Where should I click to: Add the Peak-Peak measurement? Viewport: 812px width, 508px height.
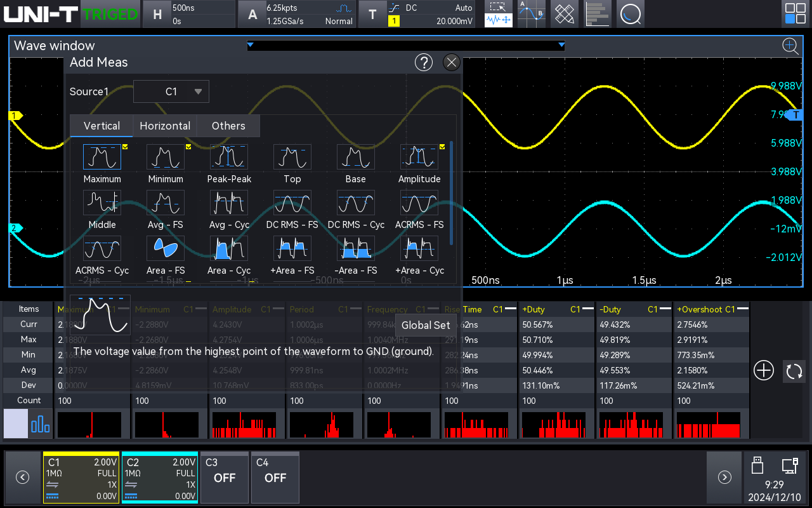coord(229,157)
